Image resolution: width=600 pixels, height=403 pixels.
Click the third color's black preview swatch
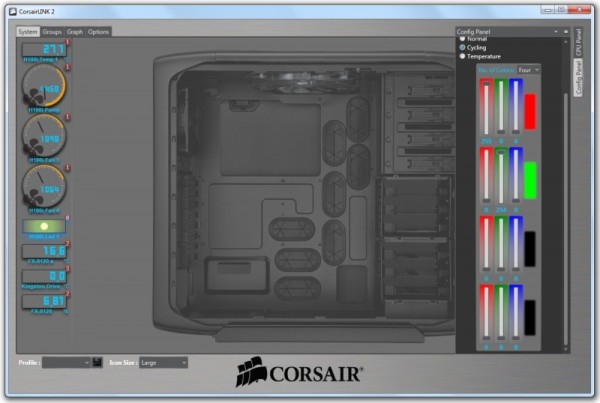click(530, 249)
